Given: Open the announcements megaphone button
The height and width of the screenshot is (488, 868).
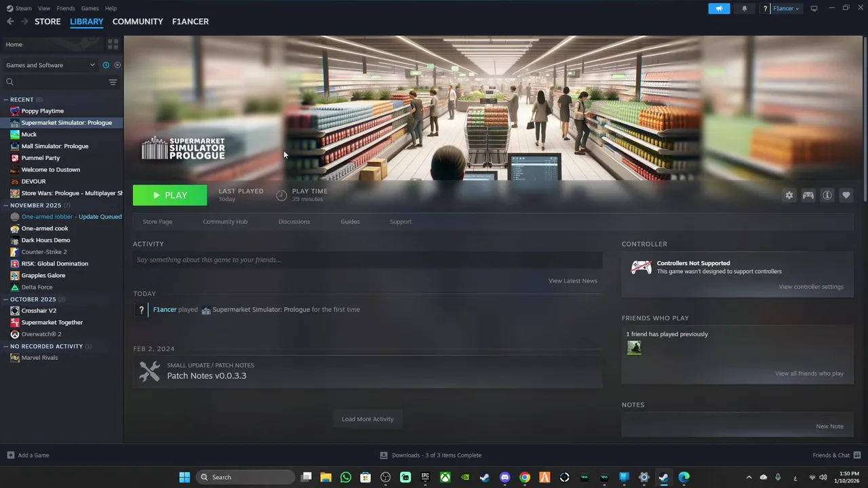Looking at the screenshot, I should [719, 8].
